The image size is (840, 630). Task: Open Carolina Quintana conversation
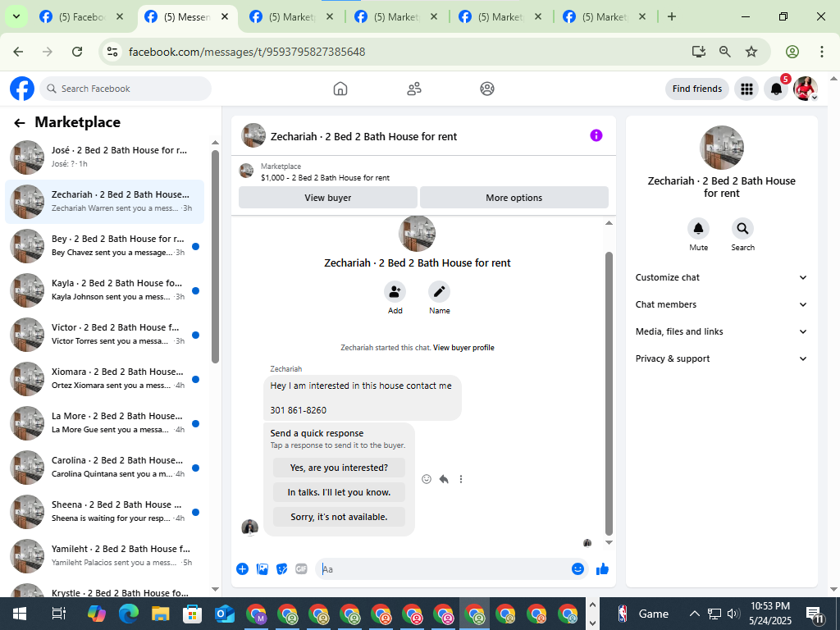(x=105, y=467)
